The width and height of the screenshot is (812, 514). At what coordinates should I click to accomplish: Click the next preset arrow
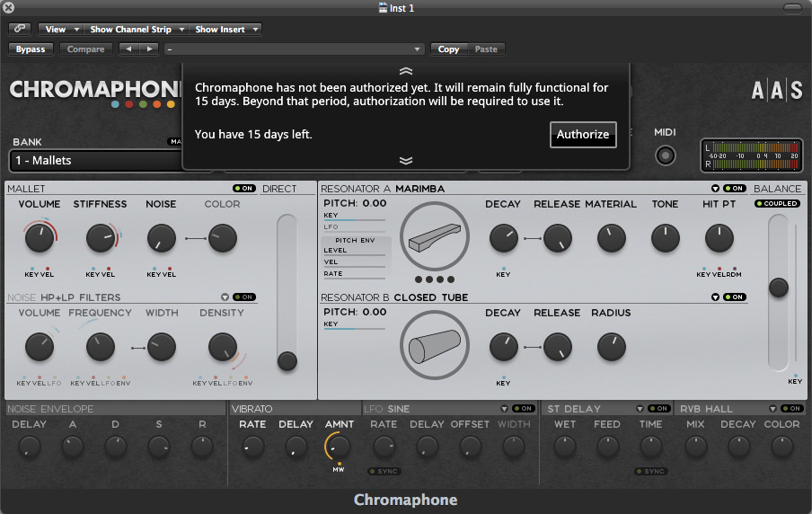pyautogui.click(x=149, y=49)
